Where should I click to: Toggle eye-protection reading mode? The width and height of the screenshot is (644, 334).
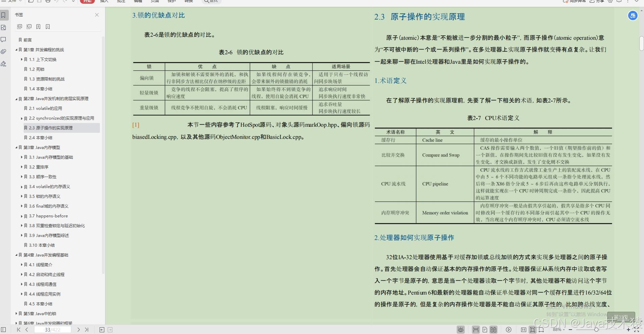point(461,329)
